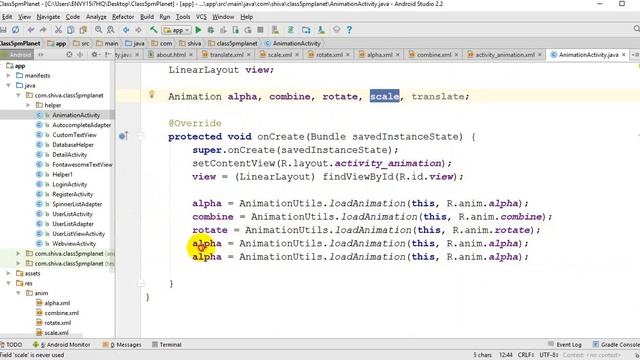Screen dimensions: 640x360
Task: Click the lightbulb intention icon in gutter
Action: (x=151, y=95)
